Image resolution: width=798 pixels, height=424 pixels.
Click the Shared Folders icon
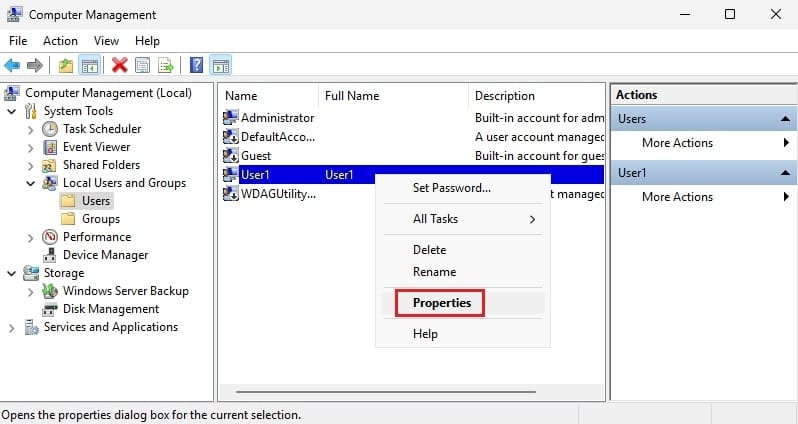point(49,165)
